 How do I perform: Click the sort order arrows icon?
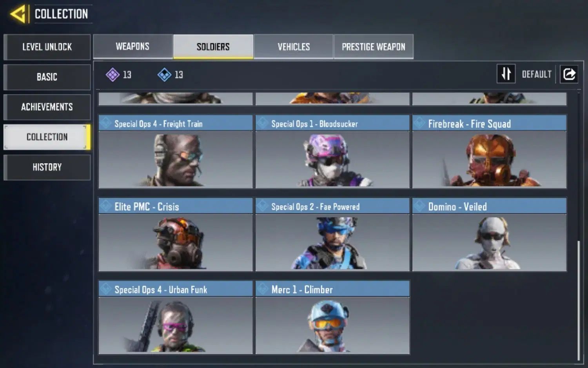506,74
